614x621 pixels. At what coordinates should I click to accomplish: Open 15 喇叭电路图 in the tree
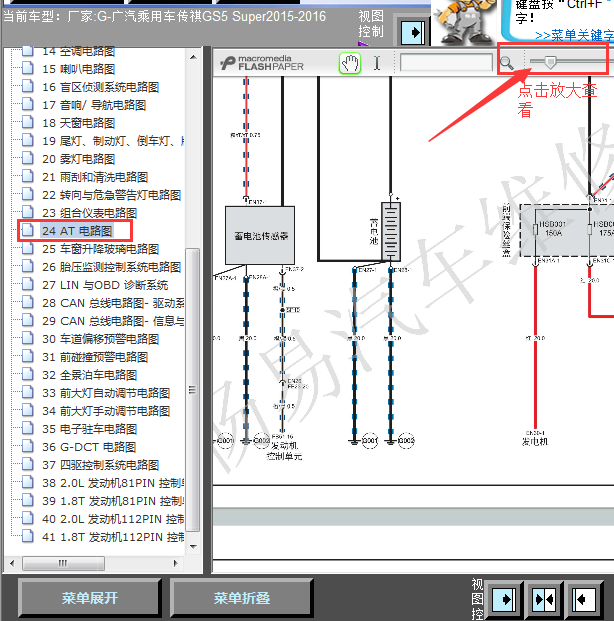(x=78, y=69)
